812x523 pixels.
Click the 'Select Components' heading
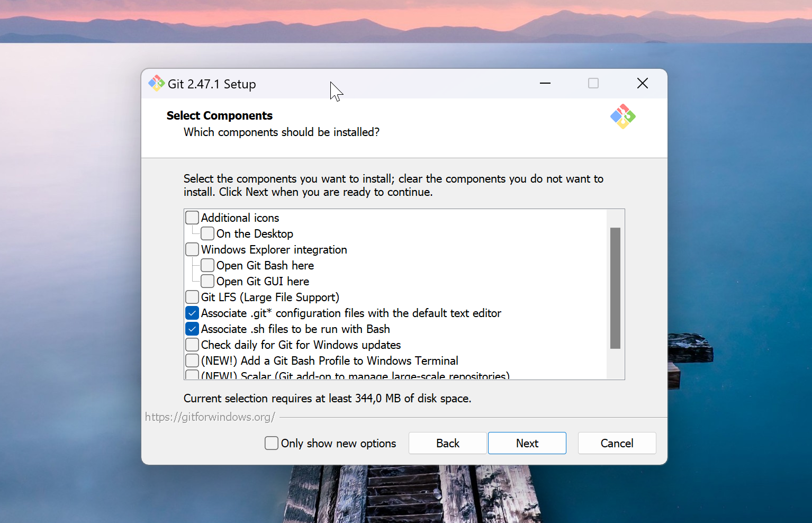pyautogui.click(x=220, y=115)
